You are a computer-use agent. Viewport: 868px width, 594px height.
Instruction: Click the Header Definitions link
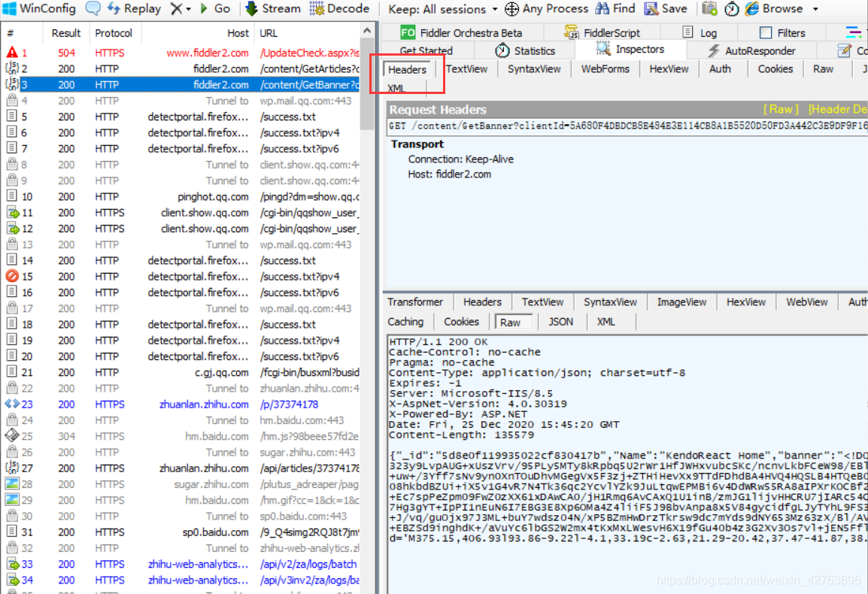pyautogui.click(x=838, y=109)
